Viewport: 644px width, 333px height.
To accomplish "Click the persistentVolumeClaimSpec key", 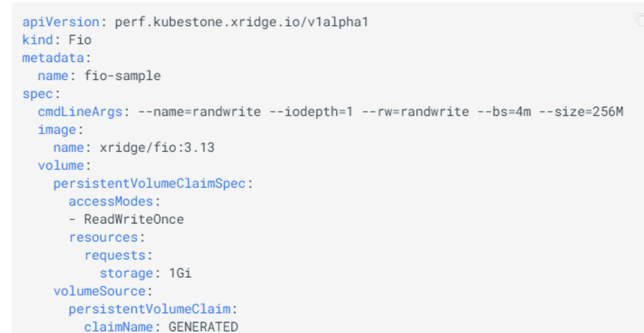I will pos(149,184).
